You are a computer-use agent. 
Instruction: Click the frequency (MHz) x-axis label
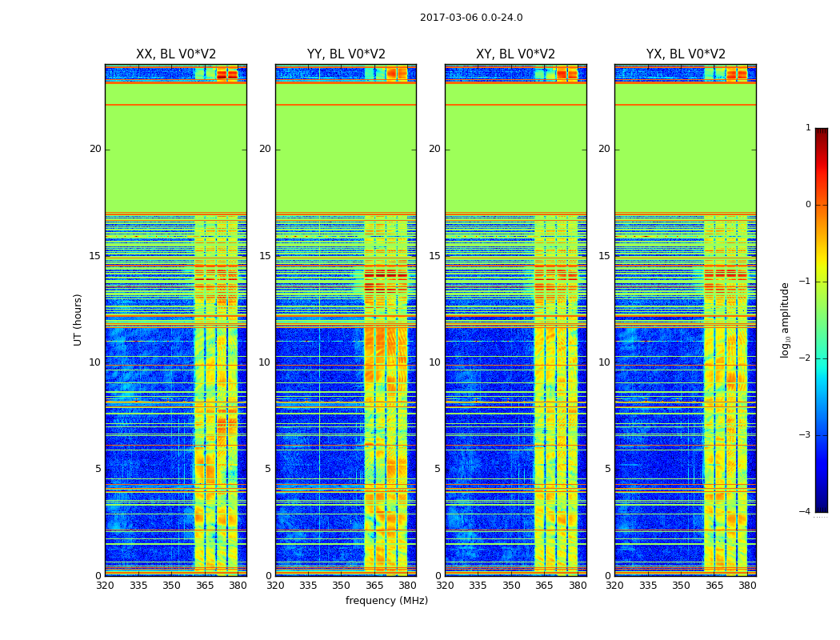click(x=386, y=601)
